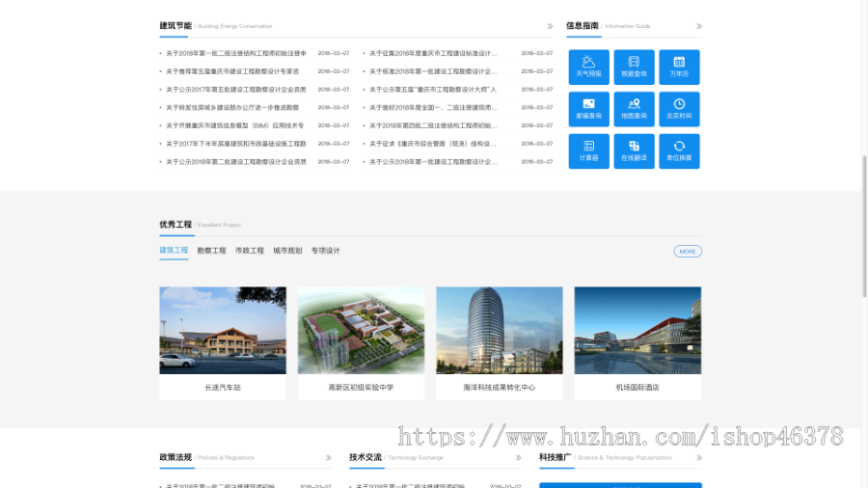Screen dimensions: 868x488
Task: Open the 天气预报 weather forecast tile
Action: click(x=588, y=67)
